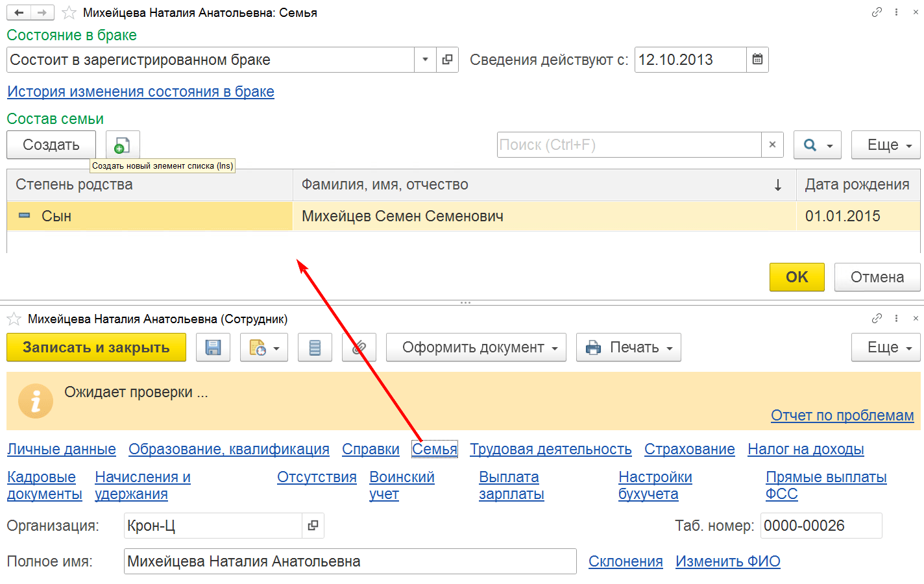The height and width of the screenshot is (584, 924).
Task: Click the Организация field with Крон-Ц
Action: click(x=213, y=526)
